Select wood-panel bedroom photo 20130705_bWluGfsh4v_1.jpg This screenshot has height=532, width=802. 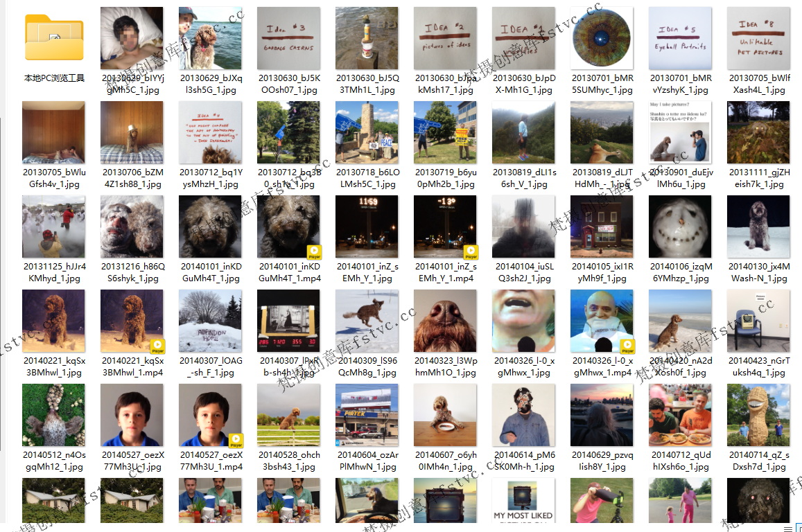click(x=53, y=132)
